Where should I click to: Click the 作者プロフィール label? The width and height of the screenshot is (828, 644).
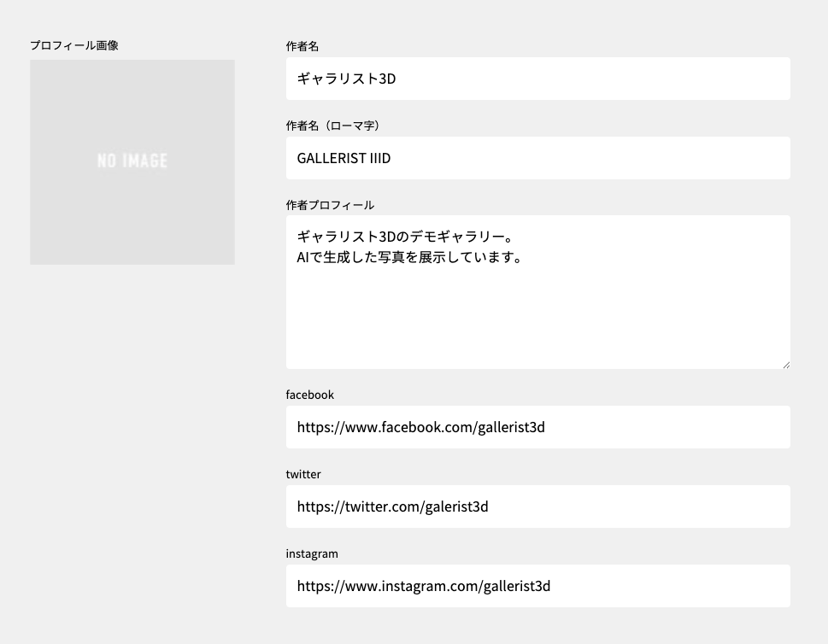click(x=330, y=205)
